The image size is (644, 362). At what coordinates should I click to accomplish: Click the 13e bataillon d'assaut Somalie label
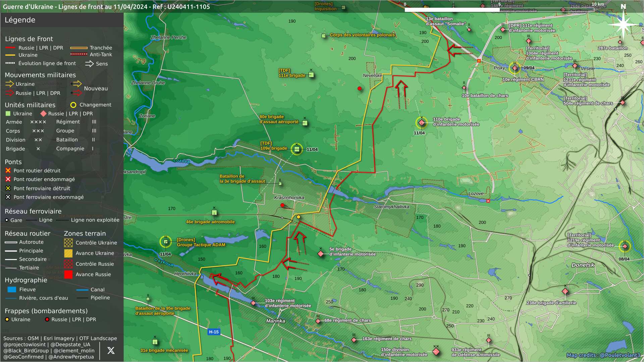click(x=446, y=21)
